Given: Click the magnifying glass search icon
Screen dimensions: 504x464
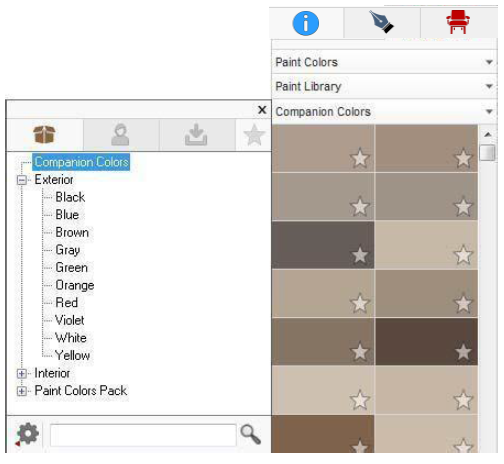Looking at the screenshot, I should coord(250,434).
